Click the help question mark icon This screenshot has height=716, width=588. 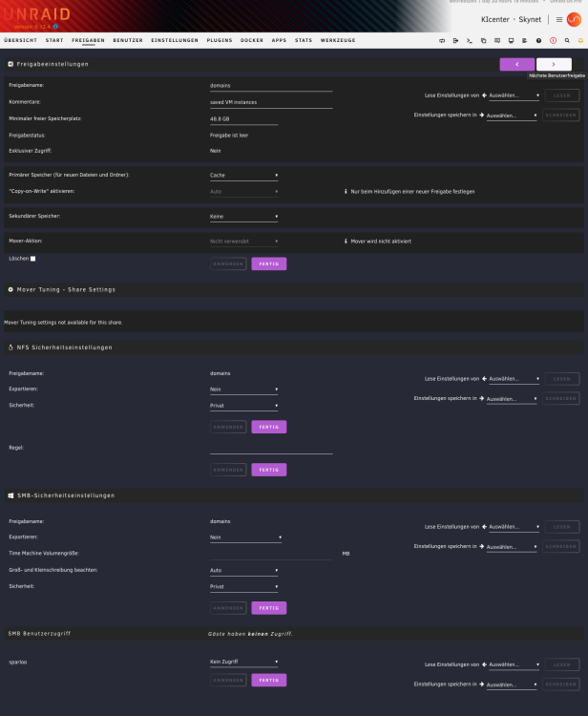pyautogui.click(x=538, y=41)
